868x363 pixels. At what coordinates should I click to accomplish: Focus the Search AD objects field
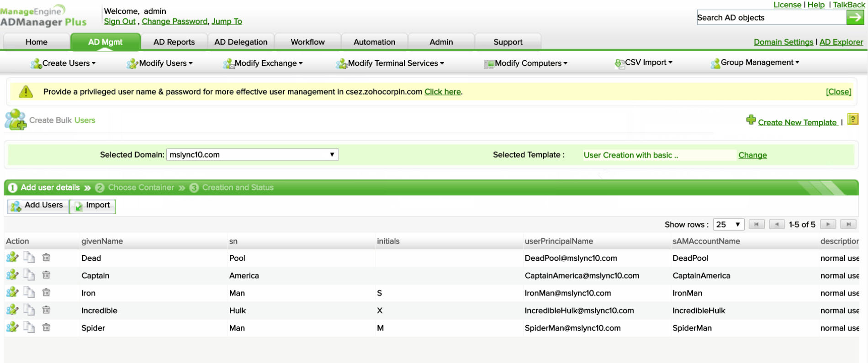(772, 17)
